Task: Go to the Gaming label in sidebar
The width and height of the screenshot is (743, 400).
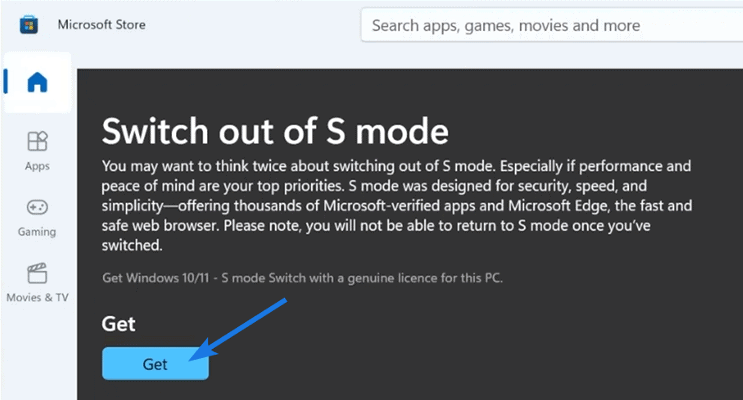Action: (x=37, y=231)
